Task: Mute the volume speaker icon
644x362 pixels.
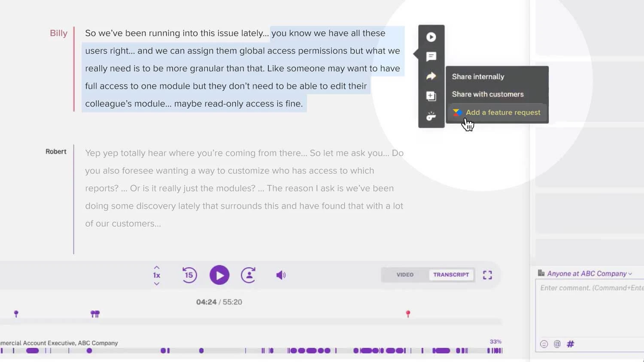Action: [x=281, y=275]
